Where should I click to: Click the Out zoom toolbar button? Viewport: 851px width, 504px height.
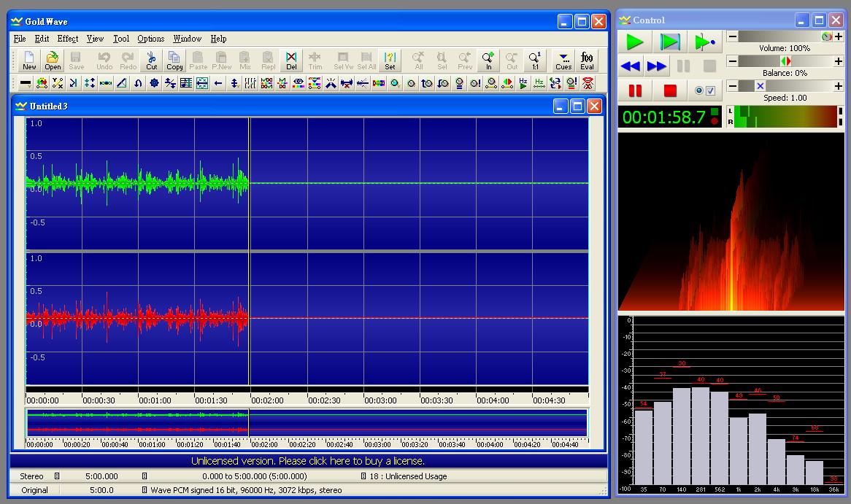[x=512, y=61]
